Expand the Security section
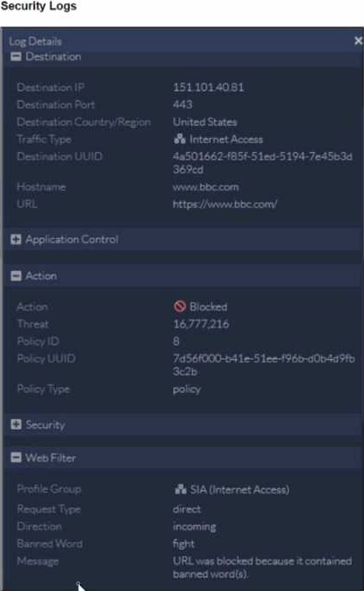 (16, 424)
